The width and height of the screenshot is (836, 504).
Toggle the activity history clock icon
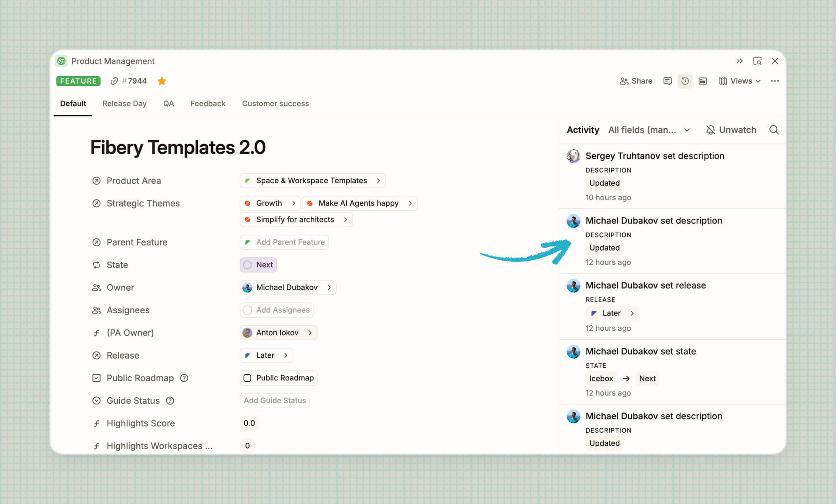(685, 81)
